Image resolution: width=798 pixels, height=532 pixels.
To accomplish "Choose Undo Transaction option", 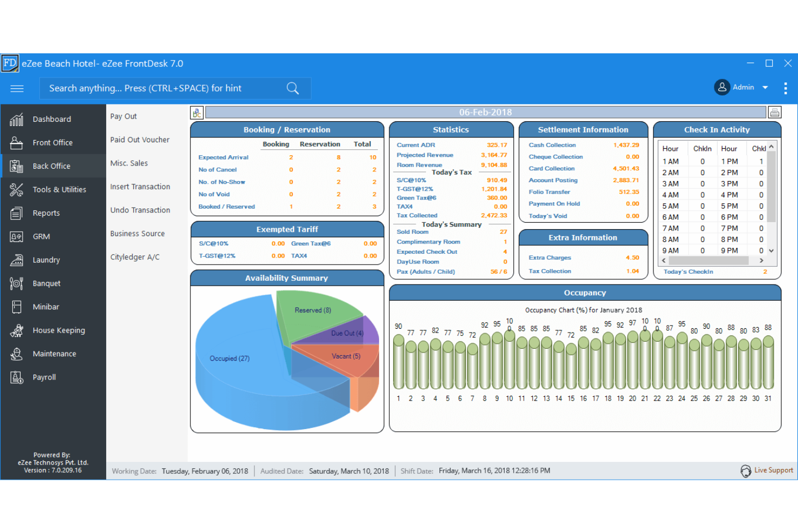I will tap(140, 210).
